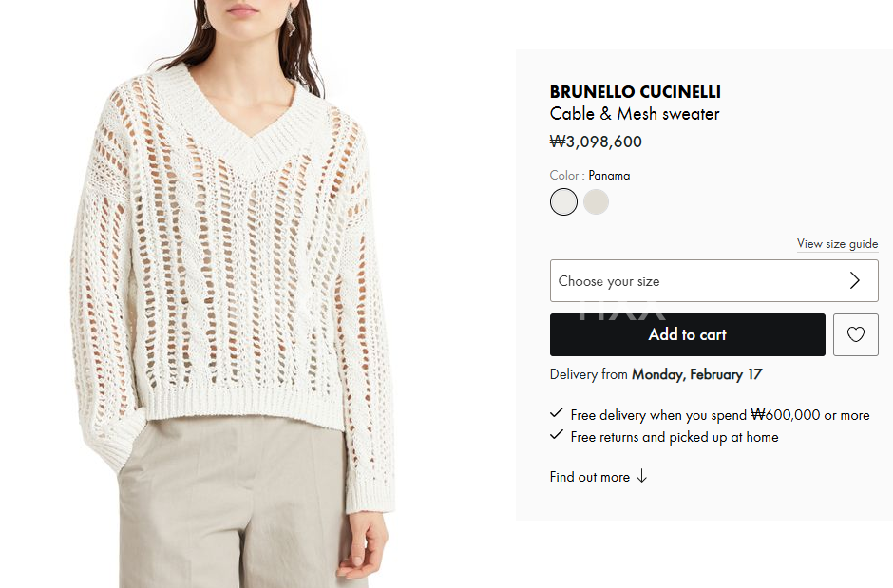Image resolution: width=893 pixels, height=588 pixels.
Task: Click the Monday, February 17 delivery date
Action: (697, 374)
